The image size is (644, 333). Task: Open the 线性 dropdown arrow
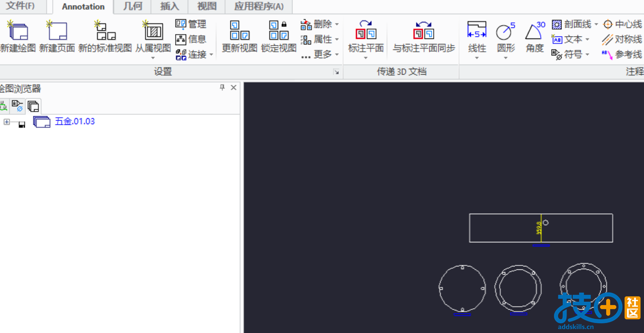[x=477, y=58]
